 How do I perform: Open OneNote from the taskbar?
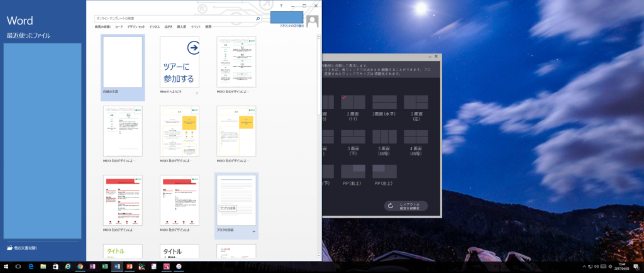point(92,267)
